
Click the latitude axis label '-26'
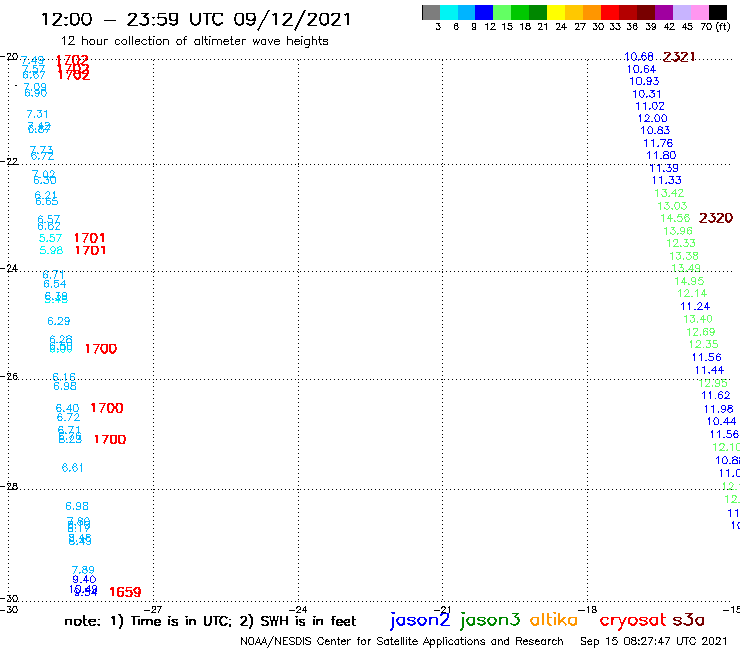point(9,376)
